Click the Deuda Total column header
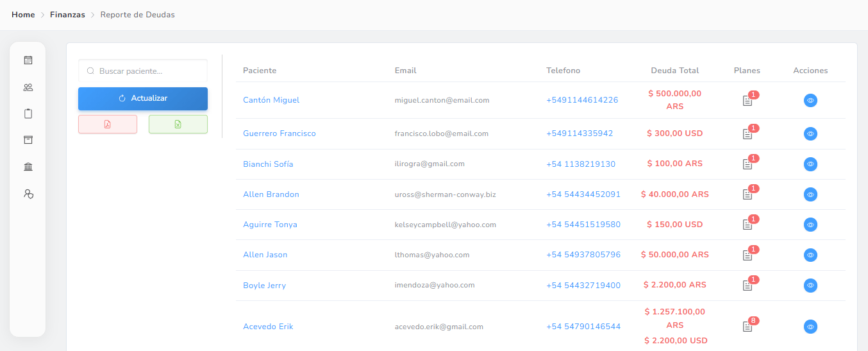 coord(675,71)
